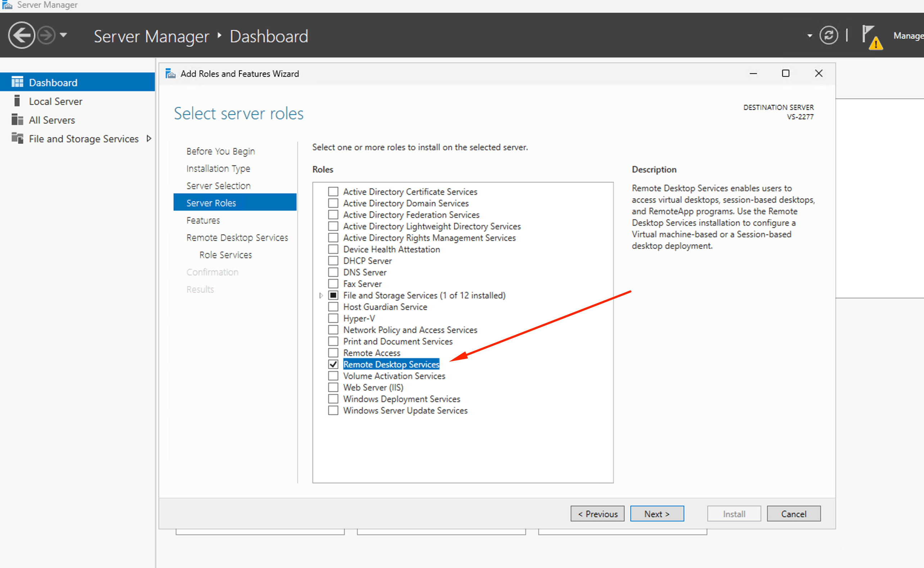
Task: Open the Manage menu
Action: click(x=908, y=36)
